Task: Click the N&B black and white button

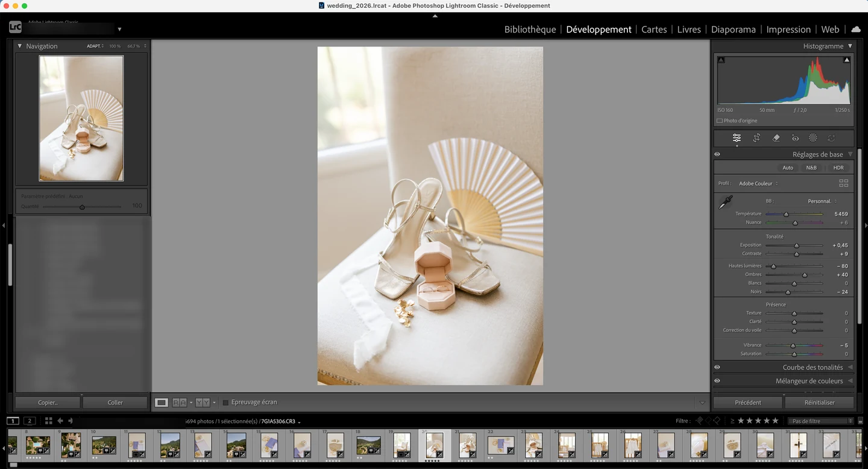Action: pyautogui.click(x=811, y=168)
